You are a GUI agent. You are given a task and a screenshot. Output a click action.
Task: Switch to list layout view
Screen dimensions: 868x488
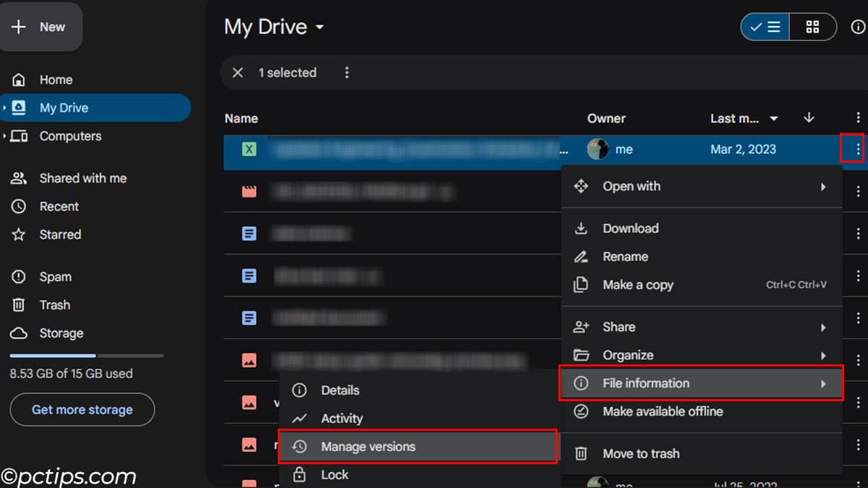point(765,27)
